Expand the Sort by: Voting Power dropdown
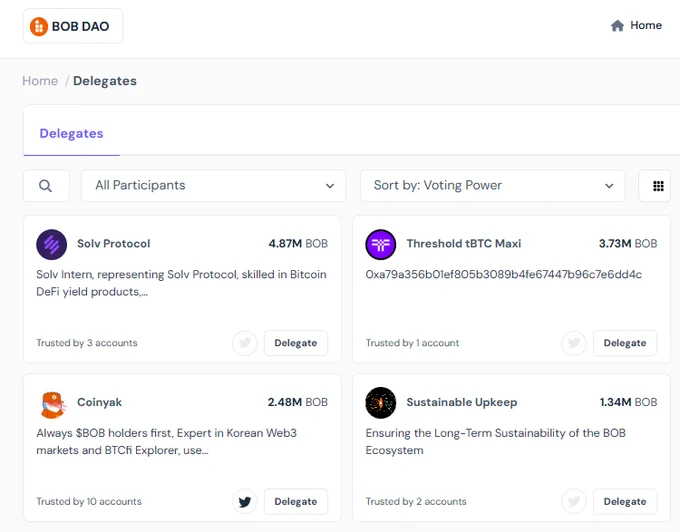Image resolution: width=680 pixels, height=532 pixels. coord(493,186)
